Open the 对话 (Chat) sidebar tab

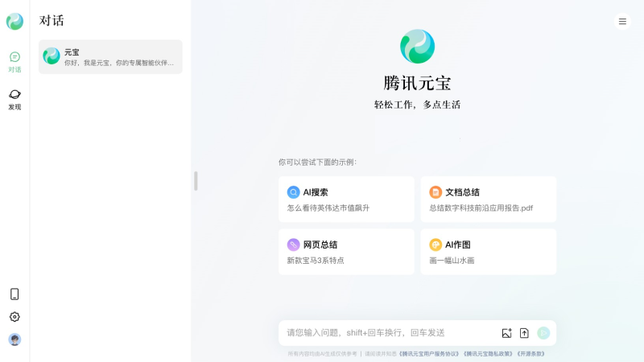coord(14,61)
